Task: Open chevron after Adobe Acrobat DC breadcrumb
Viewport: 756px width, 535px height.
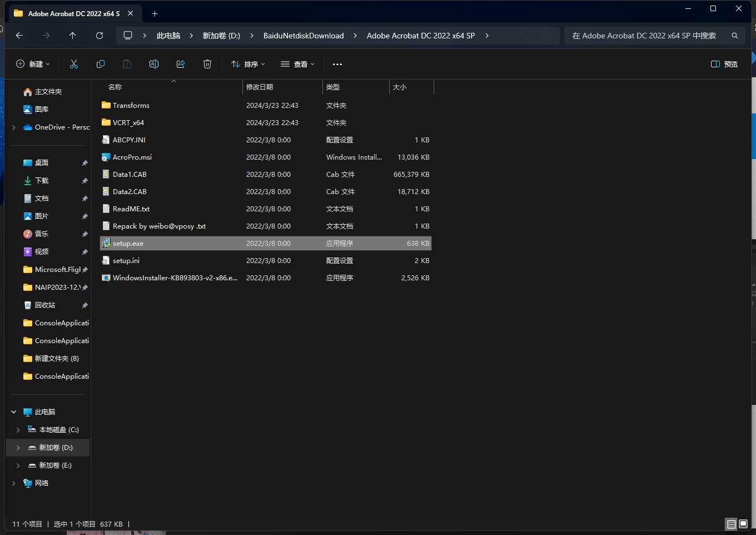Action: click(x=487, y=36)
